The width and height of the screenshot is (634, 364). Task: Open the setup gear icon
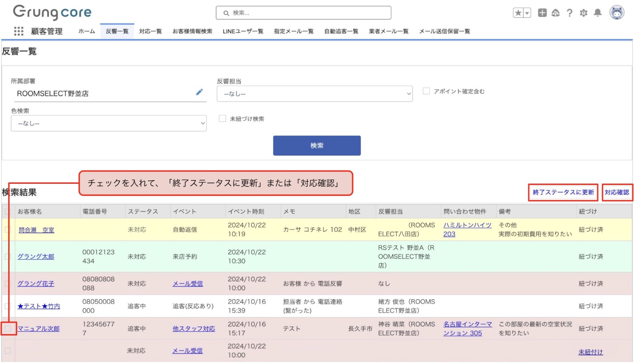pyautogui.click(x=583, y=13)
